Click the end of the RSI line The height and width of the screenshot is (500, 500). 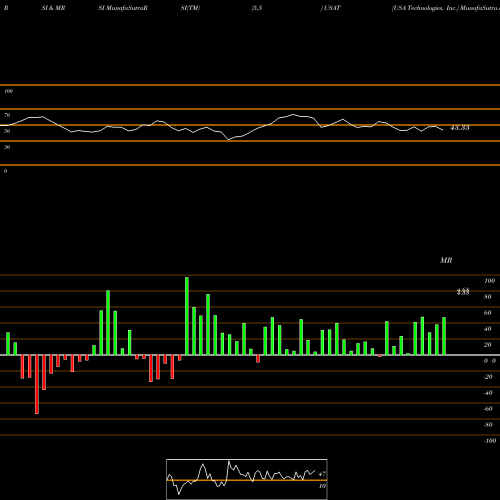[x=443, y=130]
